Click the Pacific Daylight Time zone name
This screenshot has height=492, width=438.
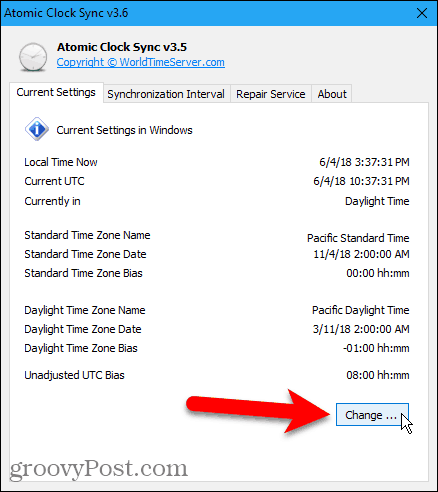tap(360, 310)
